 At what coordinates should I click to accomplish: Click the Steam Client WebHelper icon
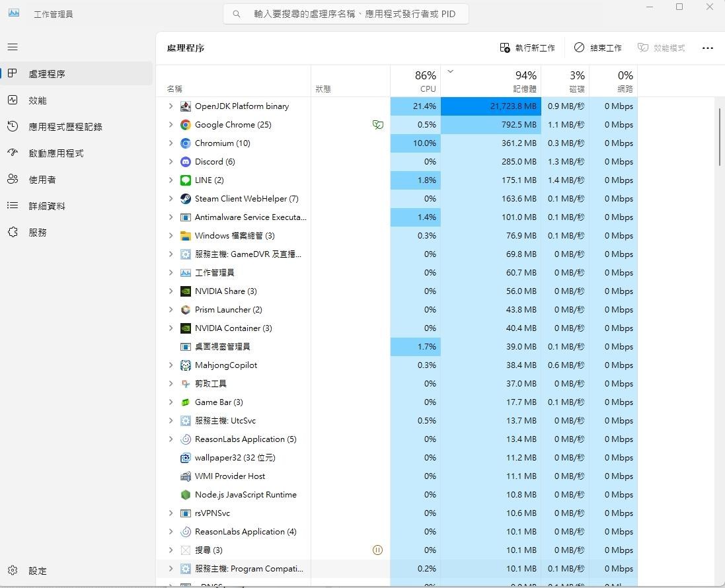click(x=186, y=199)
